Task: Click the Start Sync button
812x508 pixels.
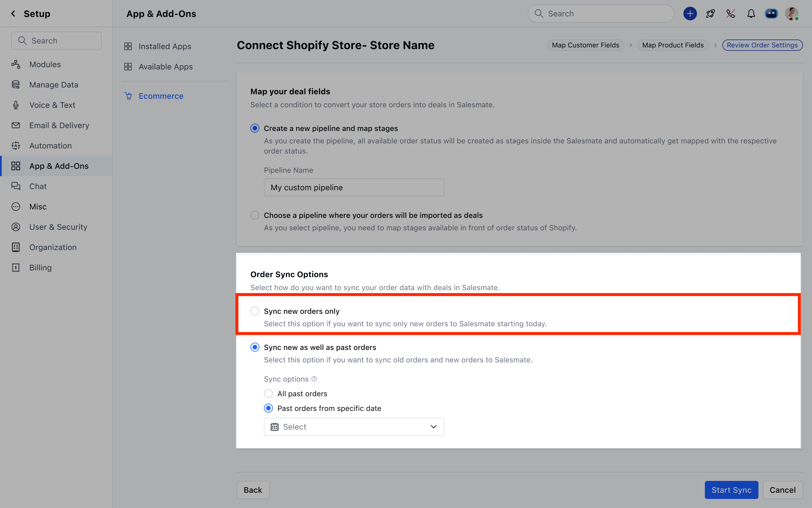Action: click(x=731, y=490)
